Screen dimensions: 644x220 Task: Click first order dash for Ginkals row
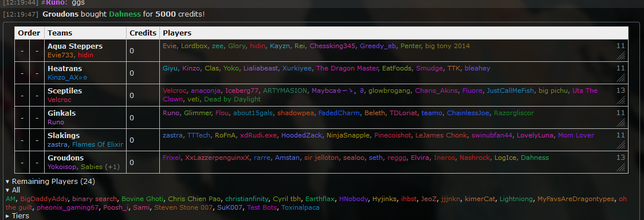[x=22, y=118]
